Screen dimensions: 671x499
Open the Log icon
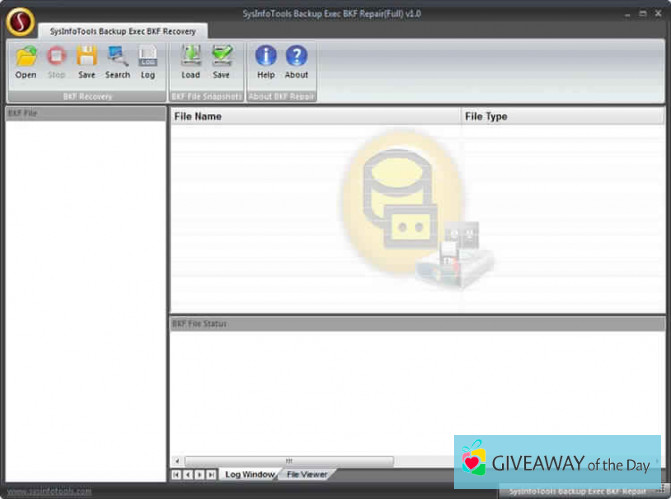148,60
